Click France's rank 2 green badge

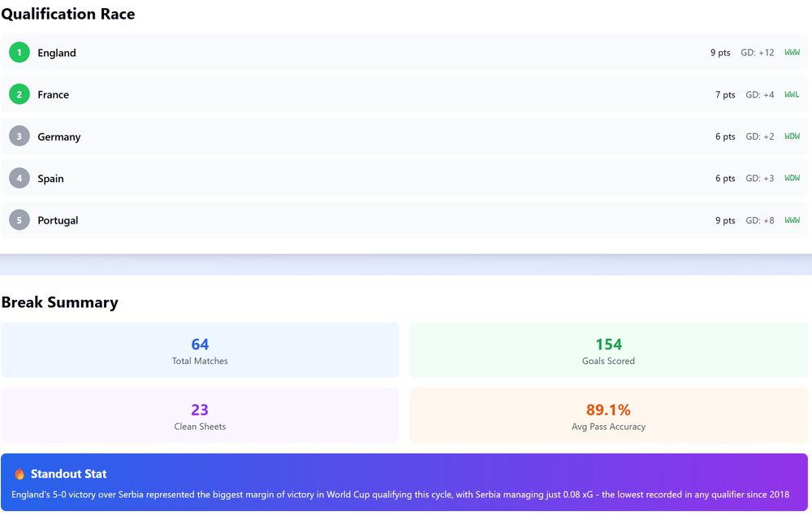(x=19, y=94)
